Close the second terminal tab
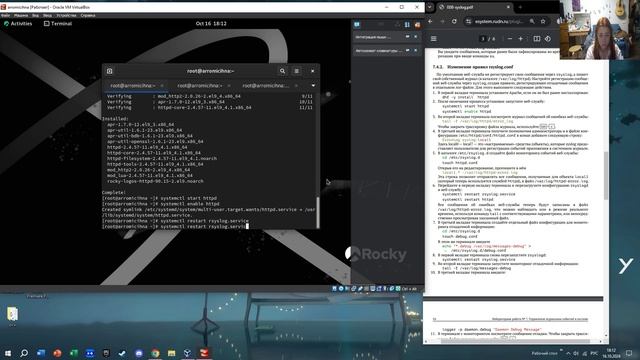This screenshot has height=360, width=640. tap(229, 86)
